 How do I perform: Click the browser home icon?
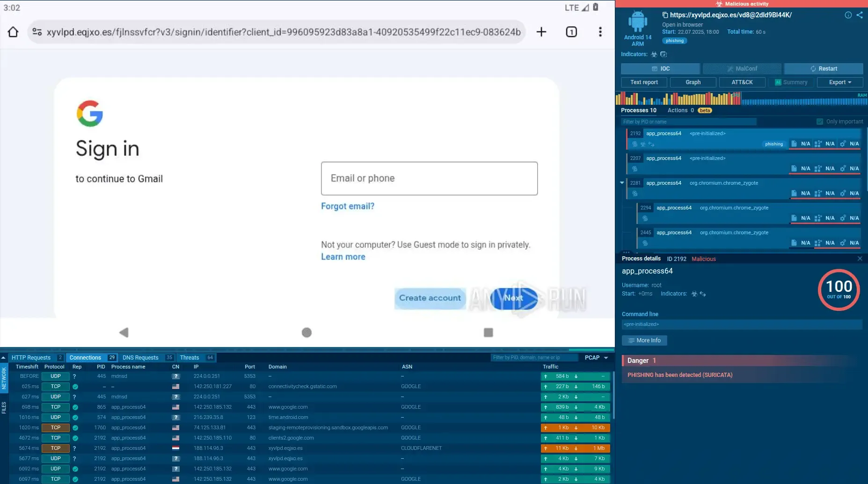tap(13, 32)
